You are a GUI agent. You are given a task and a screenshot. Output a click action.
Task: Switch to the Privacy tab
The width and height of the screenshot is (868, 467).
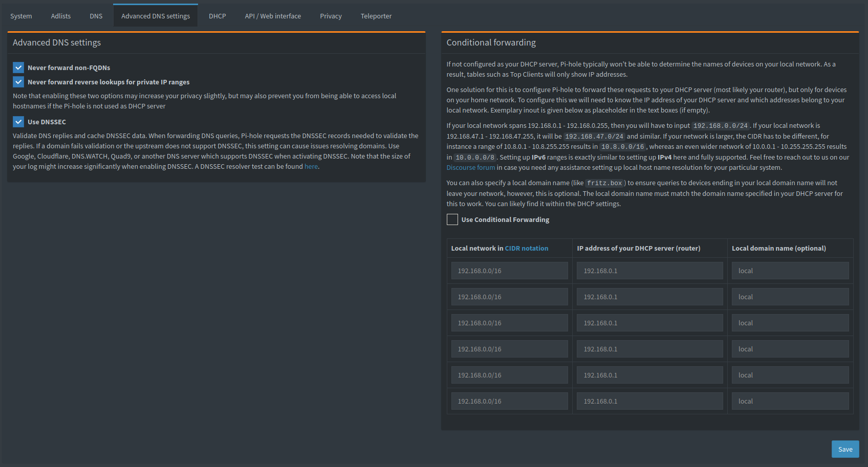coord(331,16)
